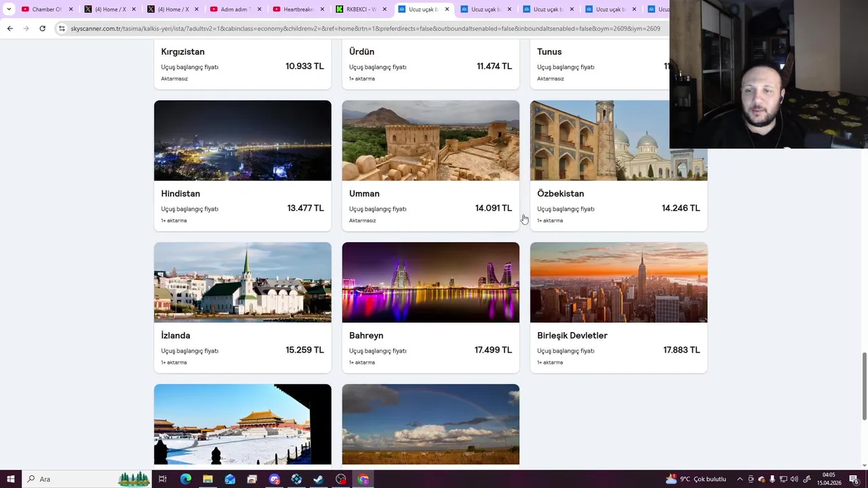The width and height of the screenshot is (868, 488).
Task: Open Windows Task View
Action: click(x=163, y=479)
